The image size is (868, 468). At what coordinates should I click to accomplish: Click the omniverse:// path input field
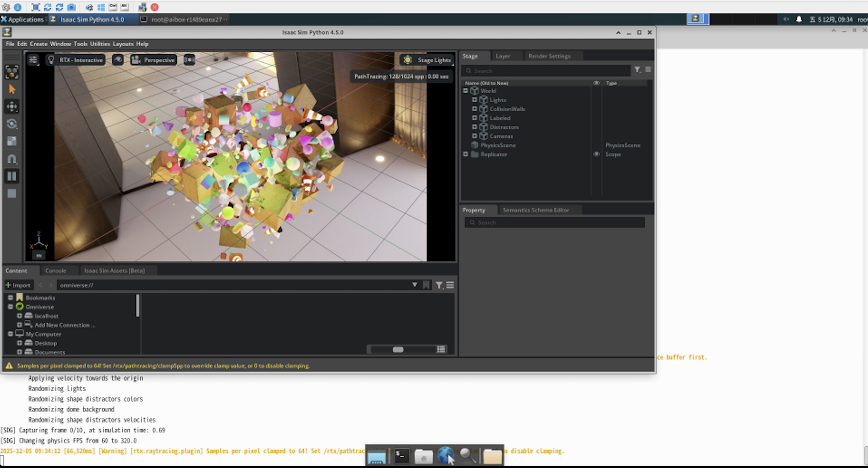(232, 285)
